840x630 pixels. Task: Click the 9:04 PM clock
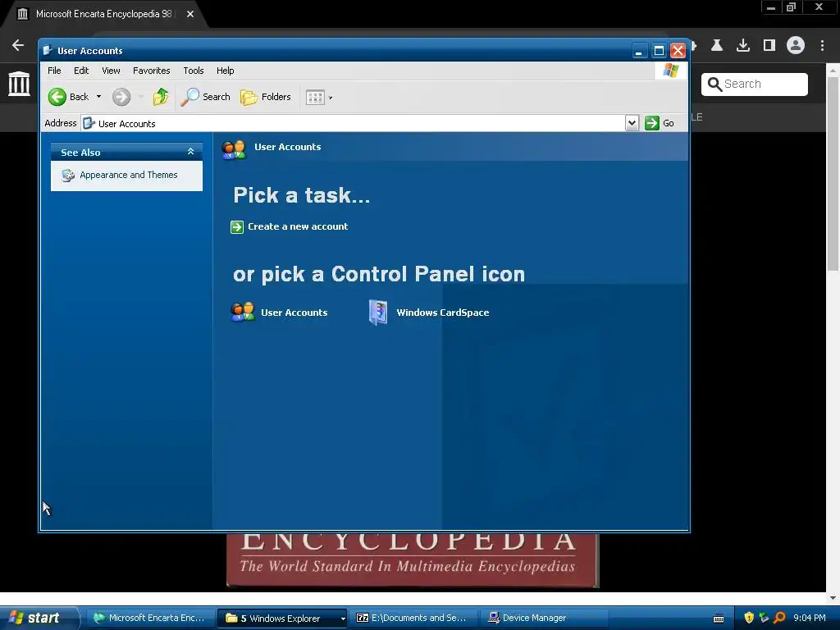point(809,618)
